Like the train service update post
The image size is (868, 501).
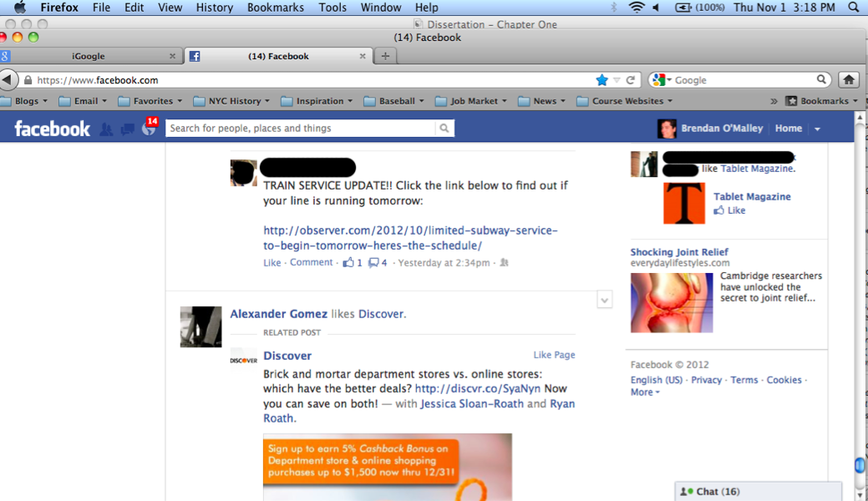pos(272,262)
